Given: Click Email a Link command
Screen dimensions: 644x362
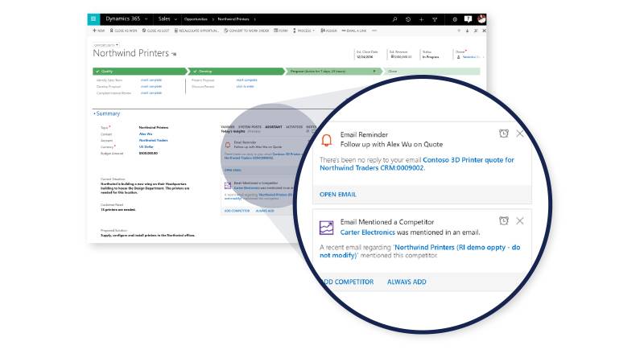Looking at the screenshot, I should tap(354, 31).
